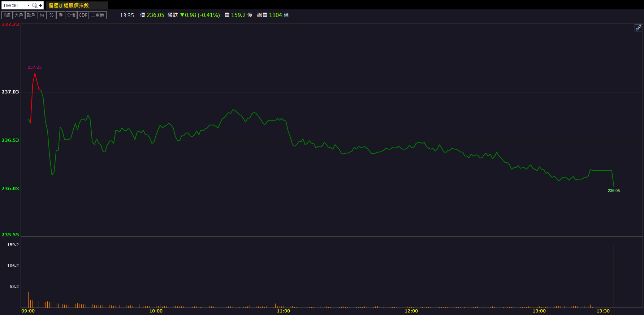Click the 236.05 last price label on chart
Viewport: 644px width, 315px height.
point(614,191)
